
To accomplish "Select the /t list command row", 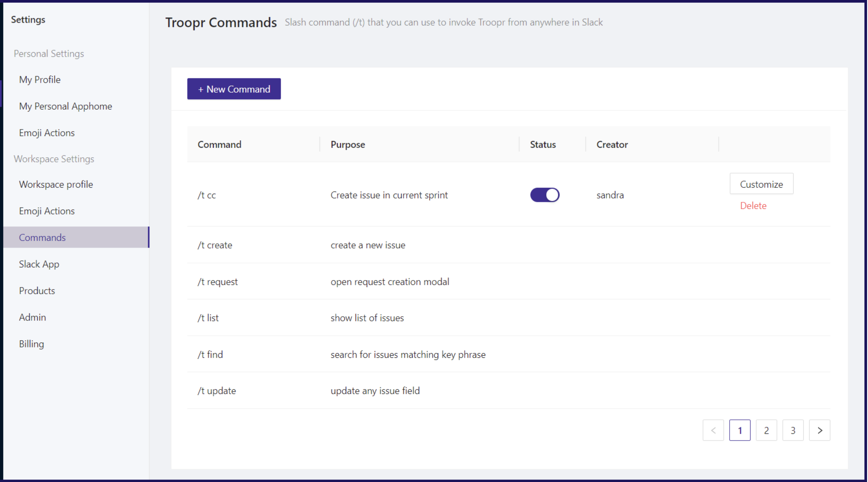I will pyautogui.click(x=509, y=318).
